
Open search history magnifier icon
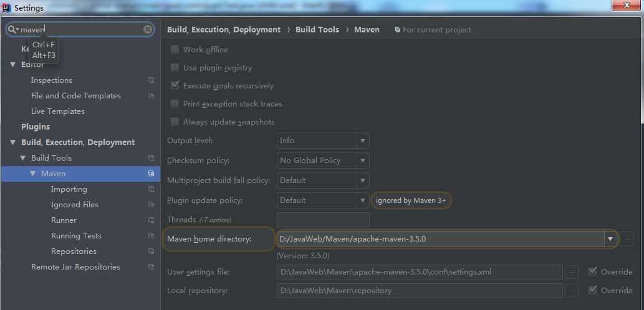pos(13,29)
